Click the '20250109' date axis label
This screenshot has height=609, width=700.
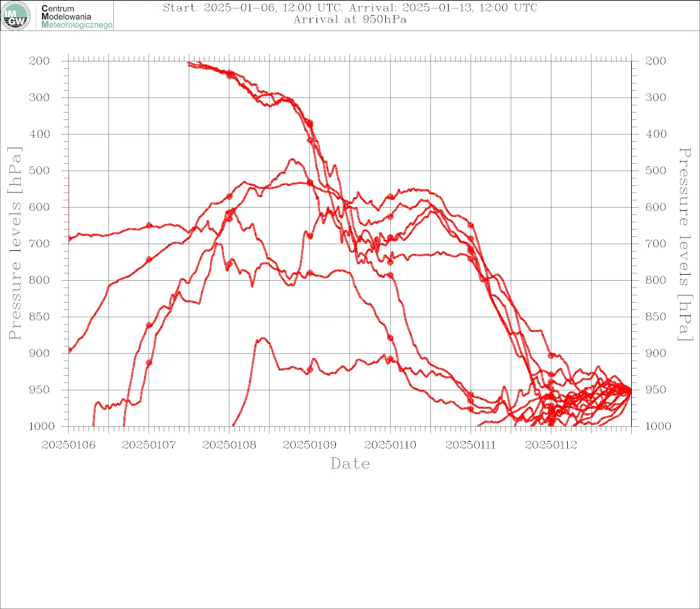click(x=309, y=445)
